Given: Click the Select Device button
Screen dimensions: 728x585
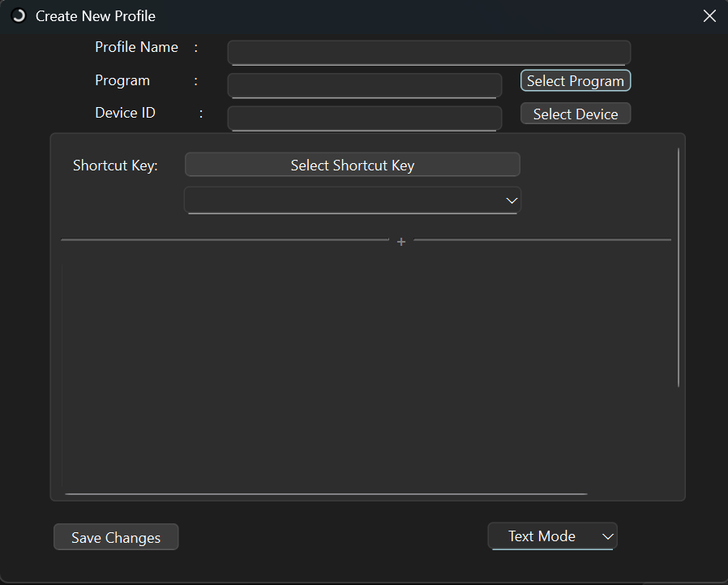Looking at the screenshot, I should click(x=576, y=114).
